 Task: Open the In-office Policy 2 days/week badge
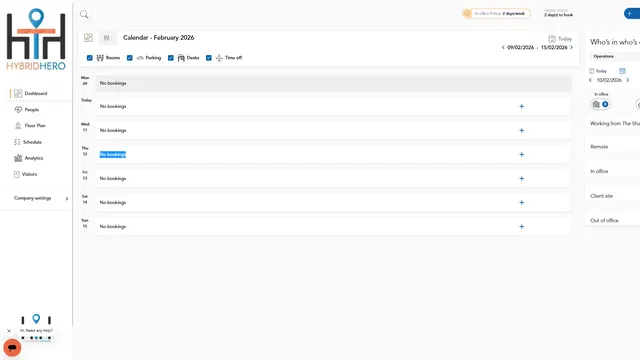pyautogui.click(x=496, y=13)
